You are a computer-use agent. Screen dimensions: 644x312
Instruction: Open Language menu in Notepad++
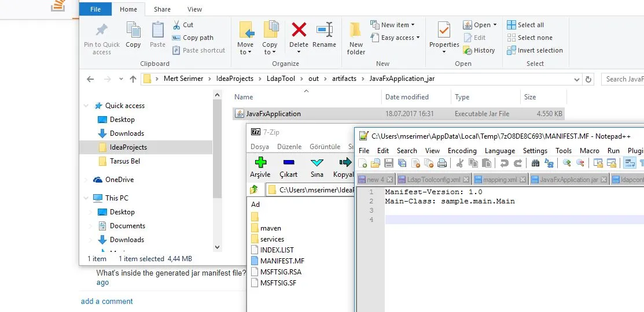coord(499,150)
